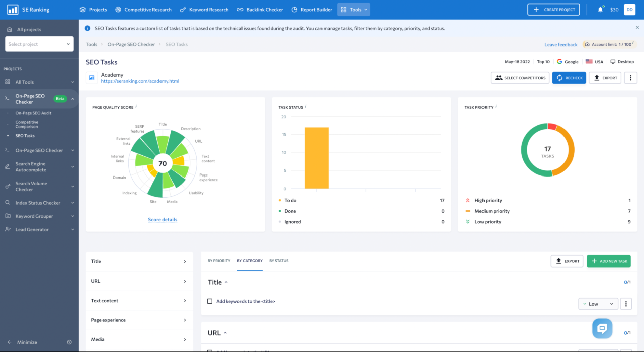Click the notification bell icon
This screenshot has width=644, height=352.
click(601, 9)
